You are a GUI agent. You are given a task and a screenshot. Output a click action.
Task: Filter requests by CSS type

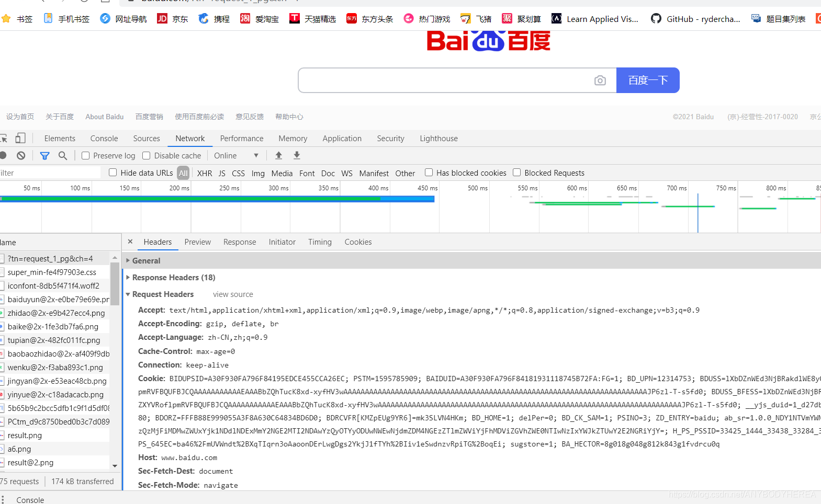[238, 173]
